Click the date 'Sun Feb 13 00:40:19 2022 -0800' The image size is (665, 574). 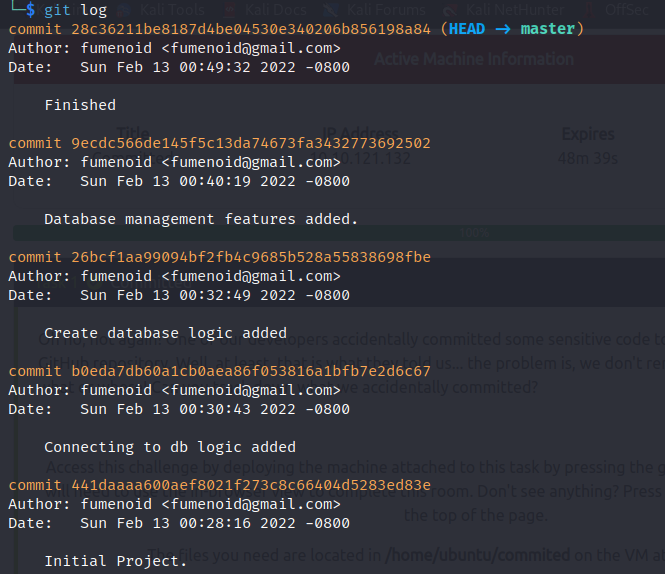tap(215, 181)
